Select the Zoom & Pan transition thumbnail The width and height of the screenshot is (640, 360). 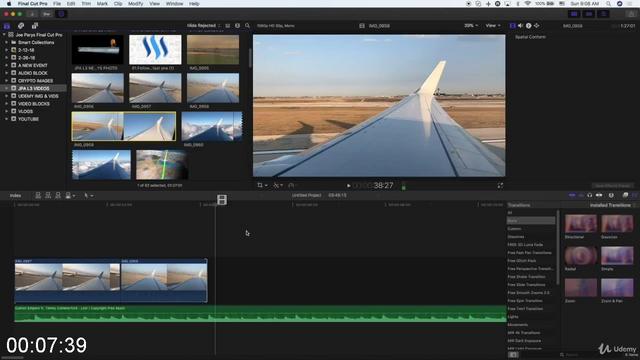(617, 288)
